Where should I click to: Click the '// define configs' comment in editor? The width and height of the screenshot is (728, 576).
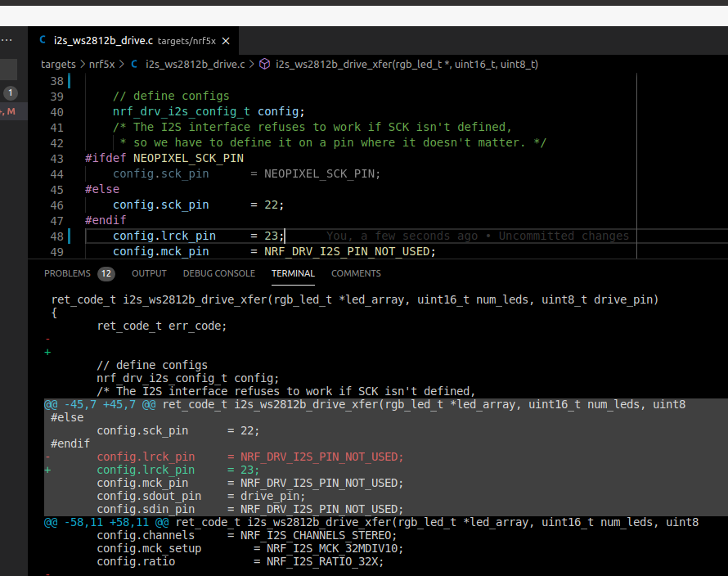click(x=171, y=97)
